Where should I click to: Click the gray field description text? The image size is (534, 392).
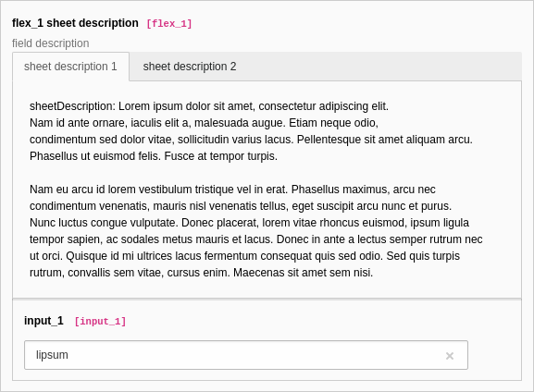pyautogui.click(x=51, y=43)
